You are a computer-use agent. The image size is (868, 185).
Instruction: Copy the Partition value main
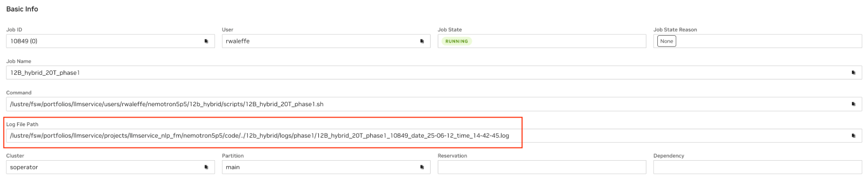pos(422,167)
